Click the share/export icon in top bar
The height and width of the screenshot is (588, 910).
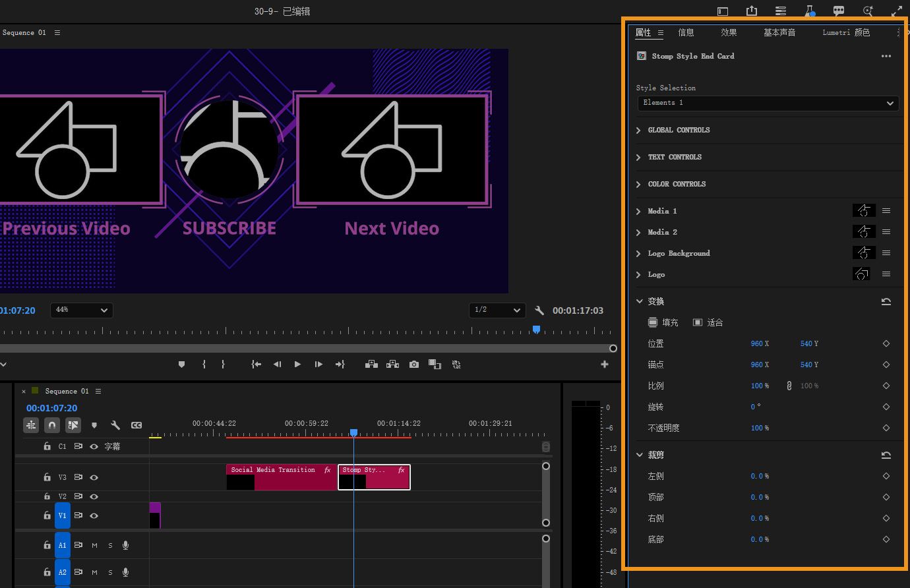pos(752,11)
